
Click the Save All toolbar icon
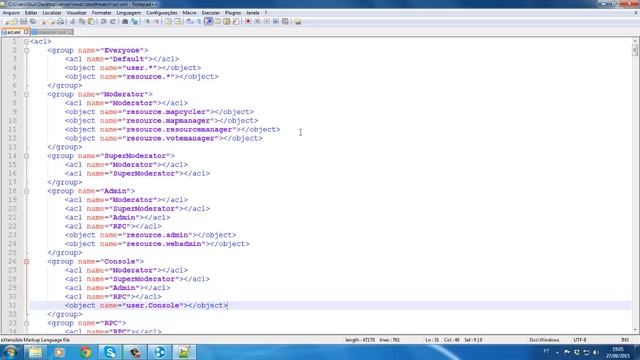point(33,21)
